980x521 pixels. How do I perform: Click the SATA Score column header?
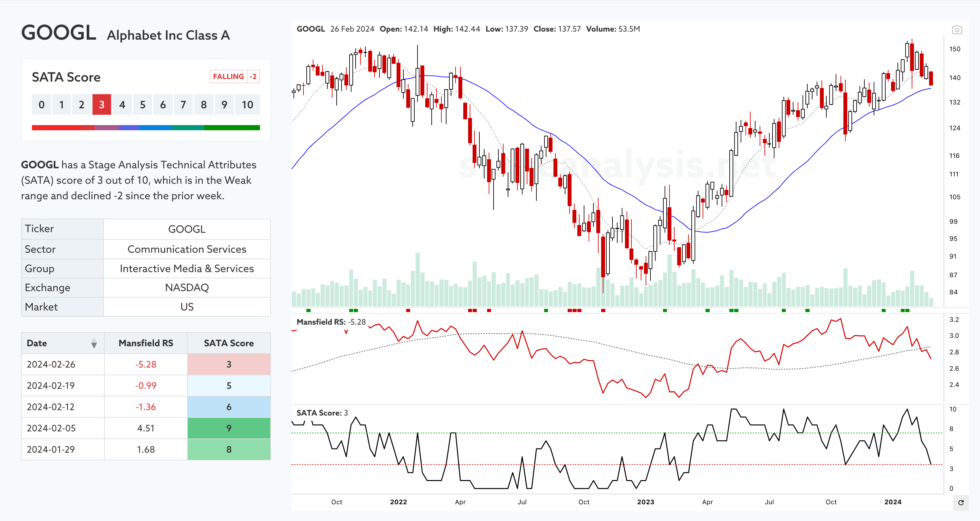pyautogui.click(x=229, y=343)
